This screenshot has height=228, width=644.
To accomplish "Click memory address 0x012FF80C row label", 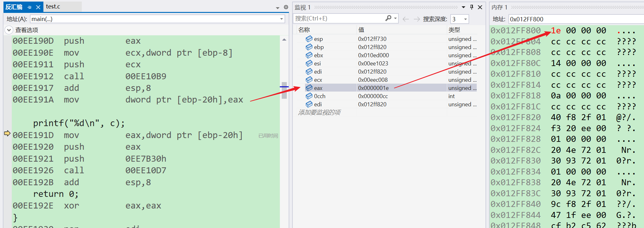I will pyautogui.click(x=516, y=63).
